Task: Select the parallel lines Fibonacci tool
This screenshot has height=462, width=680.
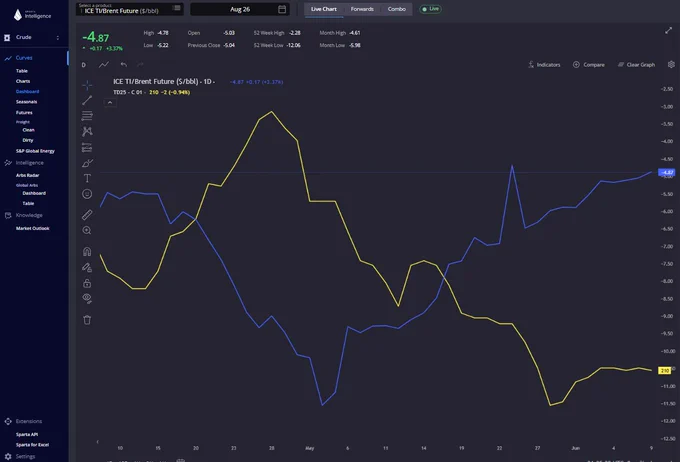Action: pos(87,116)
